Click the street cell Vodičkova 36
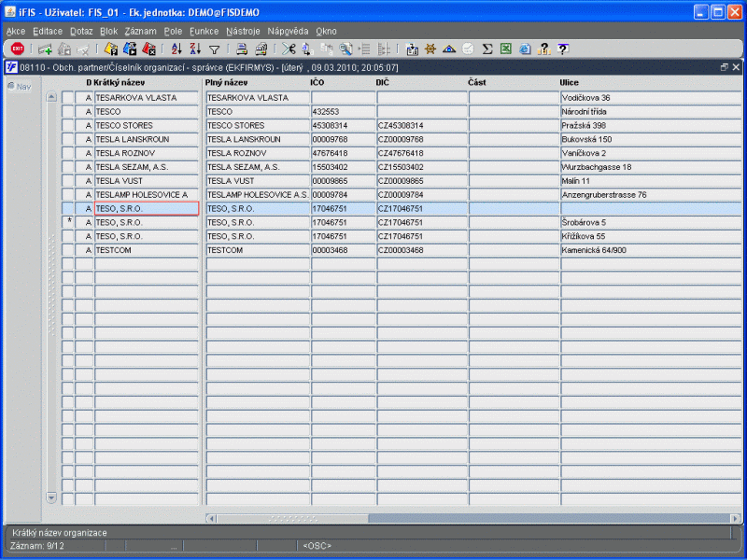The width and height of the screenshot is (747, 560). click(x=651, y=98)
